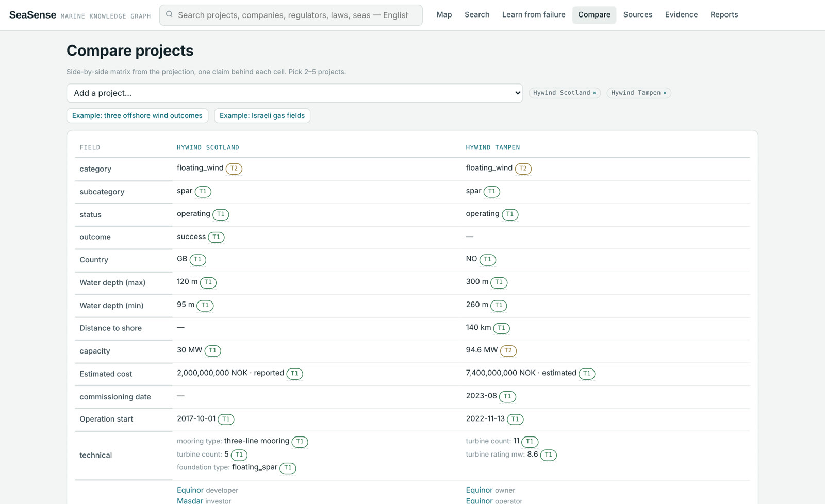Click T1 badge next to turbine rating 8.6

(x=549, y=455)
